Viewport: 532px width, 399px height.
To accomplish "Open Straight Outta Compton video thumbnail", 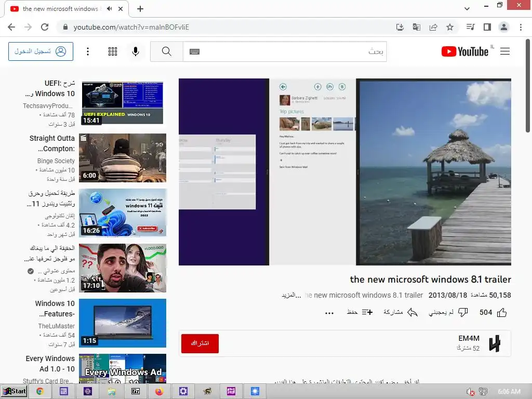I will [123, 158].
